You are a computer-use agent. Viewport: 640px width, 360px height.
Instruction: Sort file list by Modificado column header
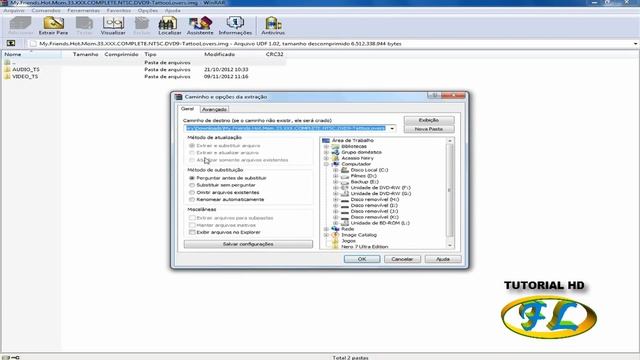pyautogui.click(x=219, y=54)
